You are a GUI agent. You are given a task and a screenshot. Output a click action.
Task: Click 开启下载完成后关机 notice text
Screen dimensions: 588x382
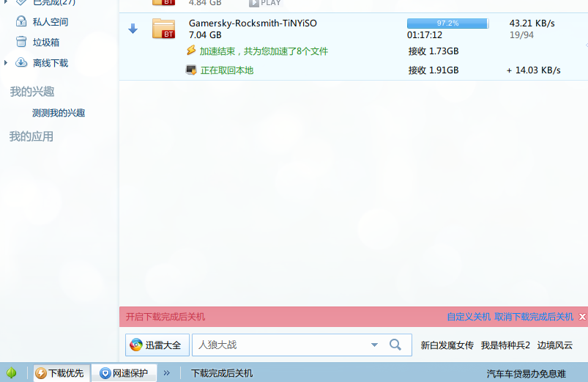tap(165, 317)
